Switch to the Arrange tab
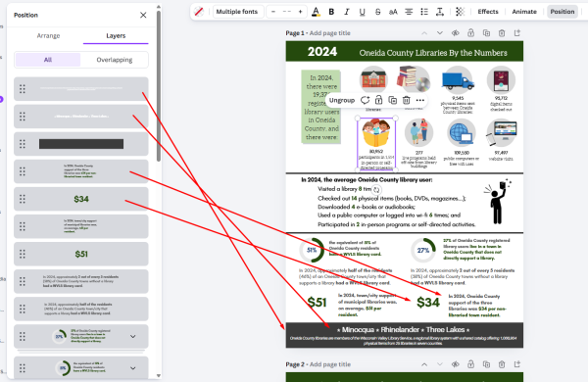The width and height of the screenshot is (588, 382). pos(48,35)
